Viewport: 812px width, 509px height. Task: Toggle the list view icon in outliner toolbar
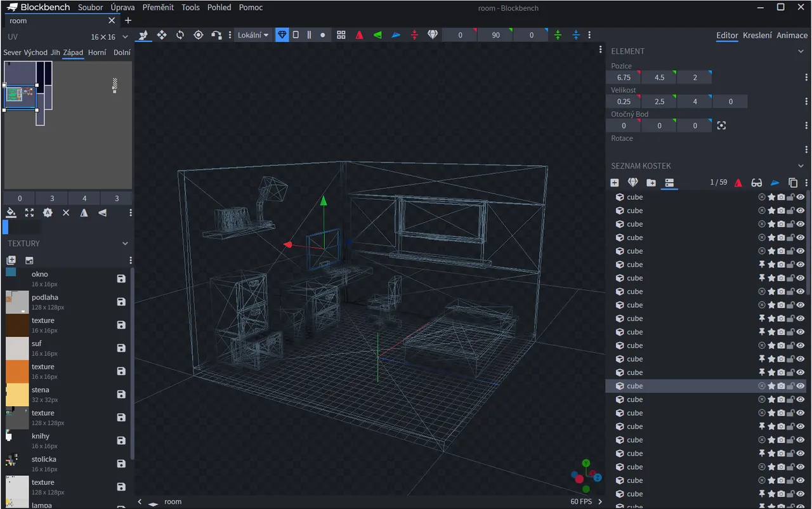click(x=669, y=182)
